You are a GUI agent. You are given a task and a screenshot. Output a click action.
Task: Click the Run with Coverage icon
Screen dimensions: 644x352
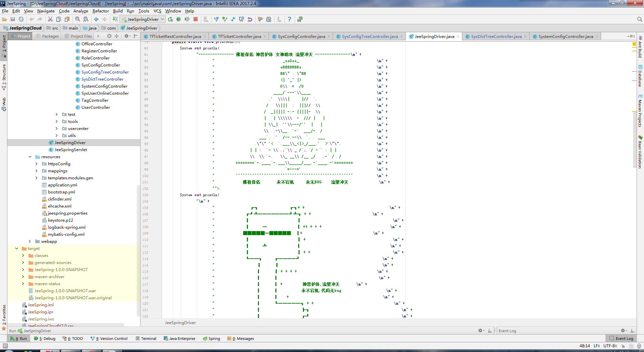pos(187,19)
